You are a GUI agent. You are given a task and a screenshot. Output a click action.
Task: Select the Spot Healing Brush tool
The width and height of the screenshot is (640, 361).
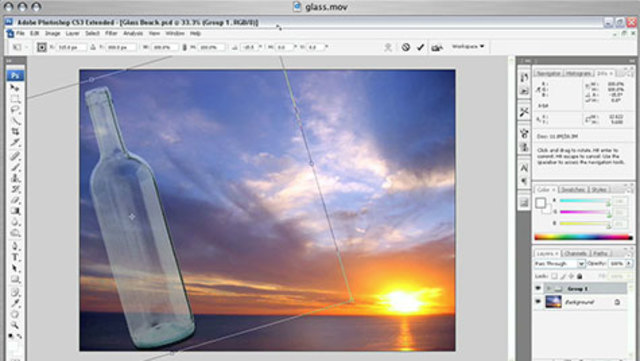point(15,156)
